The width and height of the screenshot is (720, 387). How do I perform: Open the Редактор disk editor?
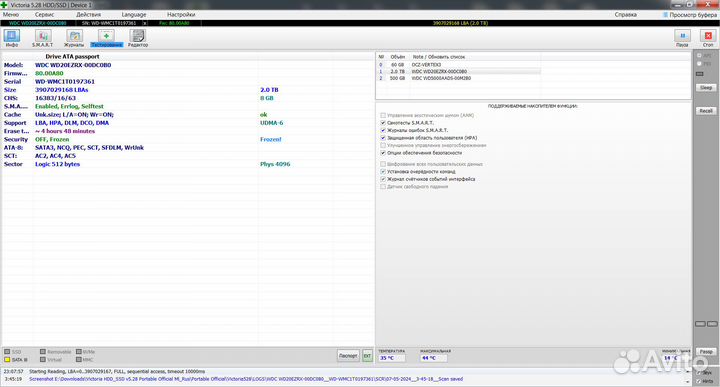(138, 38)
